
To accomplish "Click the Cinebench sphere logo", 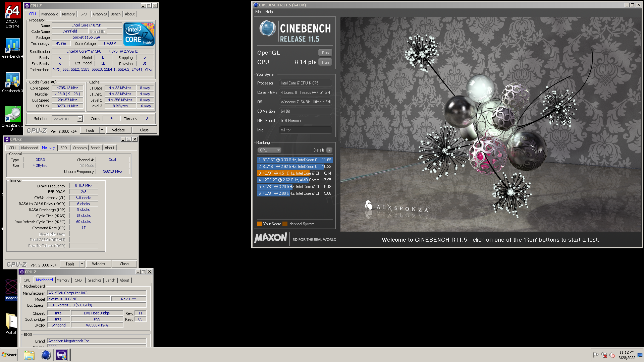I will [267, 28].
